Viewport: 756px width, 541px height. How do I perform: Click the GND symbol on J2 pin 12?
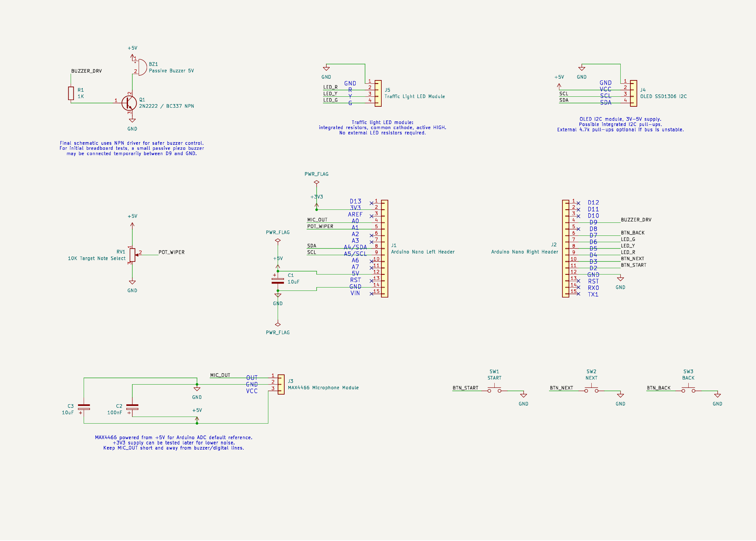point(621,279)
